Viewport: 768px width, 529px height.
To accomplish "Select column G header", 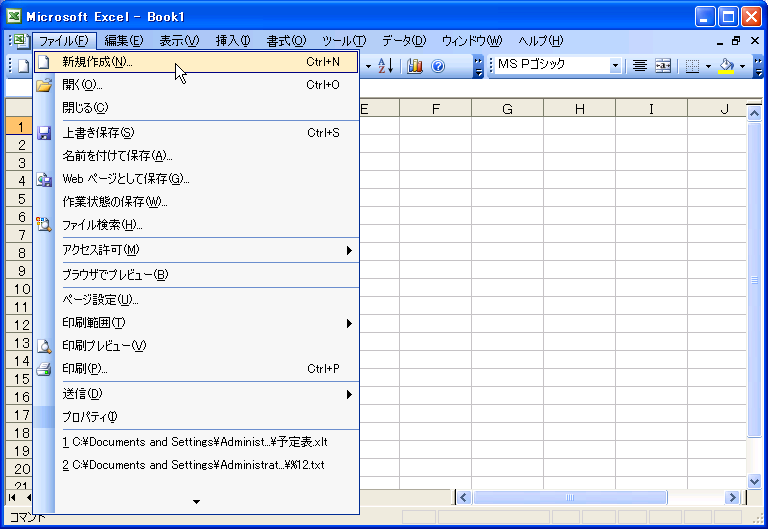I will click(x=507, y=109).
